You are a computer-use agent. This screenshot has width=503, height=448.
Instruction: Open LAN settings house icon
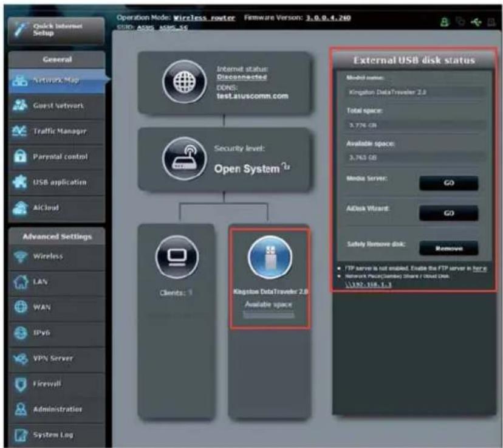click(x=56, y=282)
